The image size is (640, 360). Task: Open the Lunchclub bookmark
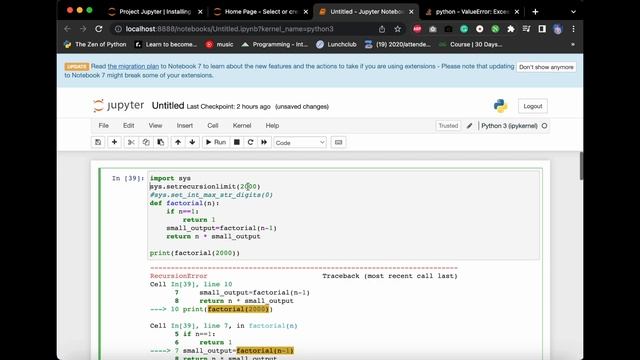336,44
